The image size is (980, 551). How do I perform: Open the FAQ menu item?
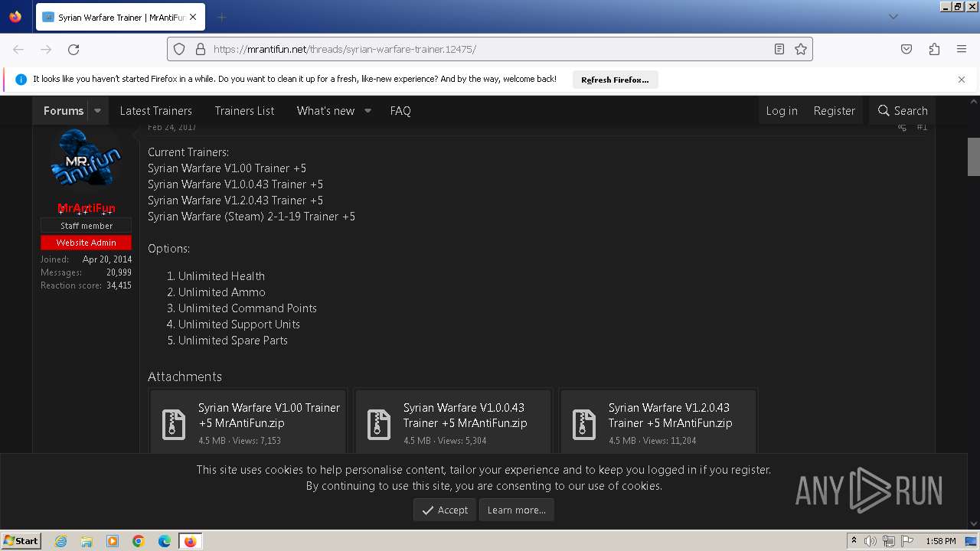(x=400, y=111)
